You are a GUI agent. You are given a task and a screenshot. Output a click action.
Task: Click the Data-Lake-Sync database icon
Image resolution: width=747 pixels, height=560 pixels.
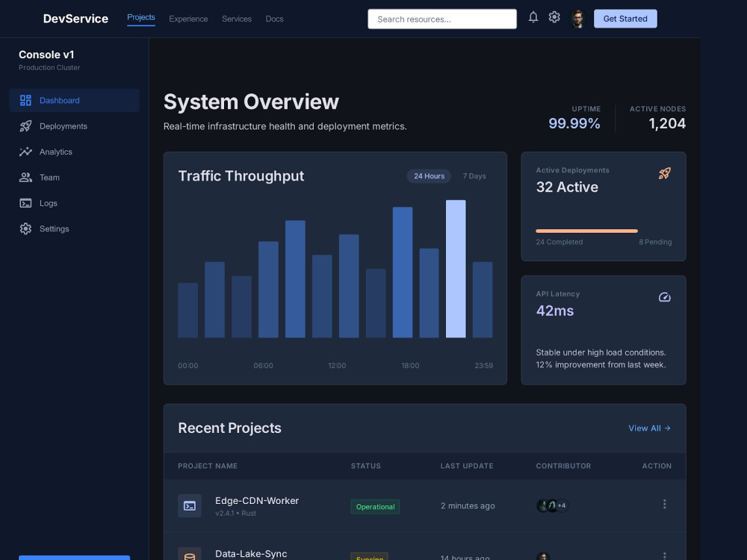click(190, 554)
